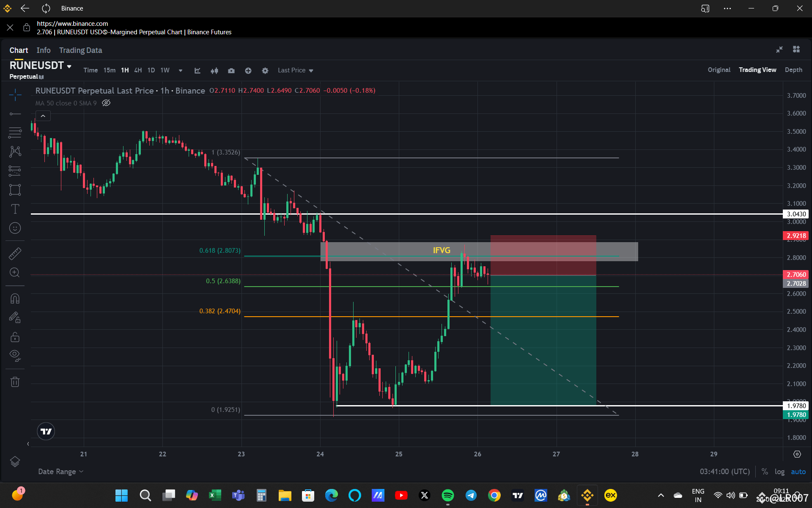This screenshot has height=508, width=812.
Task: Select the Depth chart view
Action: click(x=793, y=70)
